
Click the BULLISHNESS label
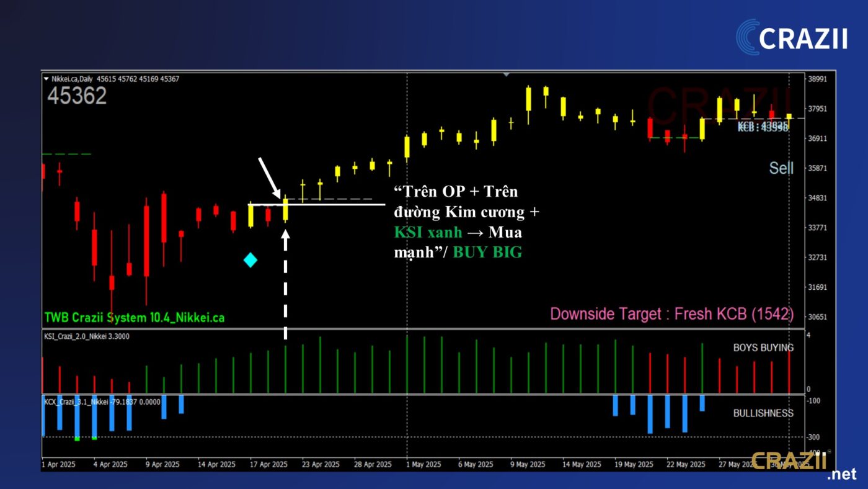coord(763,413)
